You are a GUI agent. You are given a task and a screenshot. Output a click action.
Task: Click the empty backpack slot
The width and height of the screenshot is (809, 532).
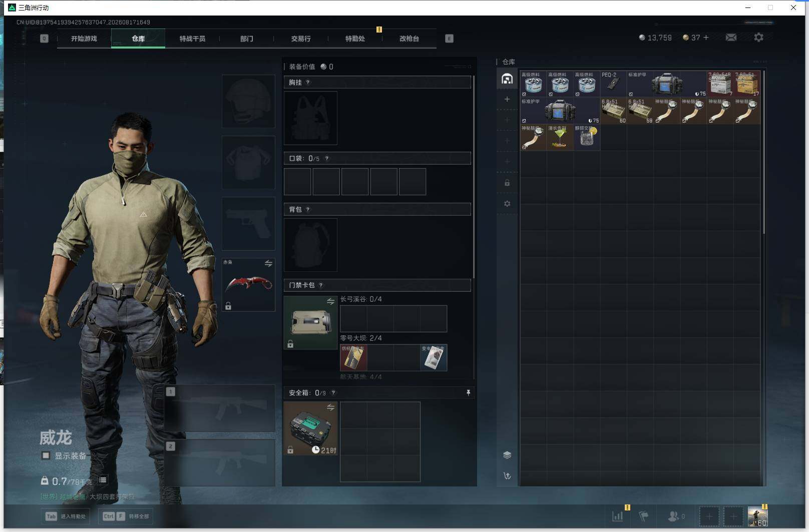310,245
